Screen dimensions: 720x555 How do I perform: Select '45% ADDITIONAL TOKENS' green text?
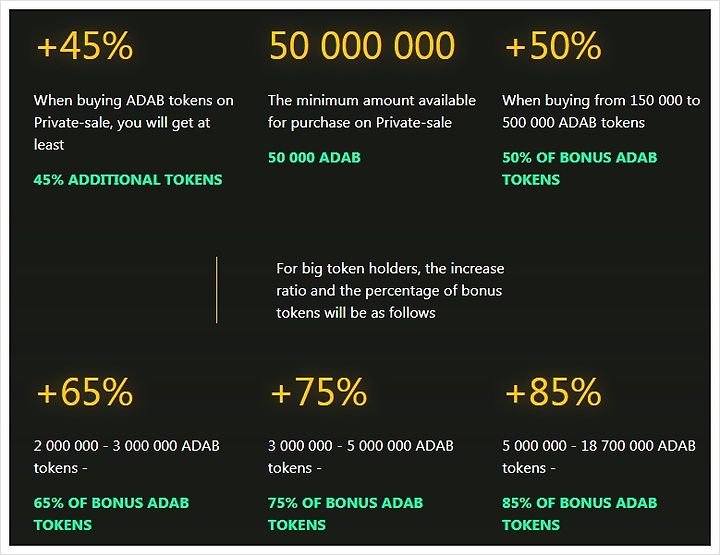click(128, 179)
